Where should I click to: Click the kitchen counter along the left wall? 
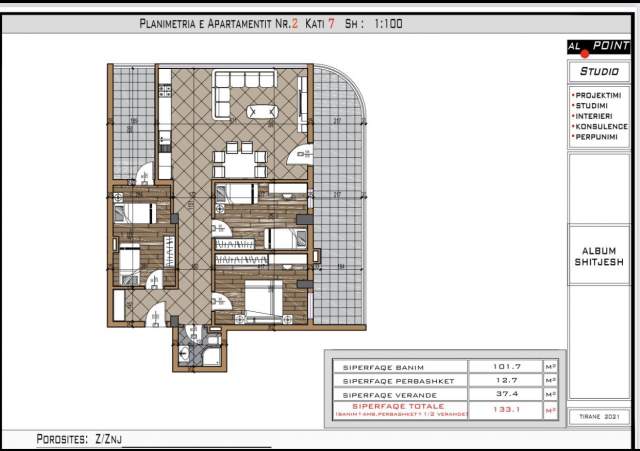click(x=164, y=124)
